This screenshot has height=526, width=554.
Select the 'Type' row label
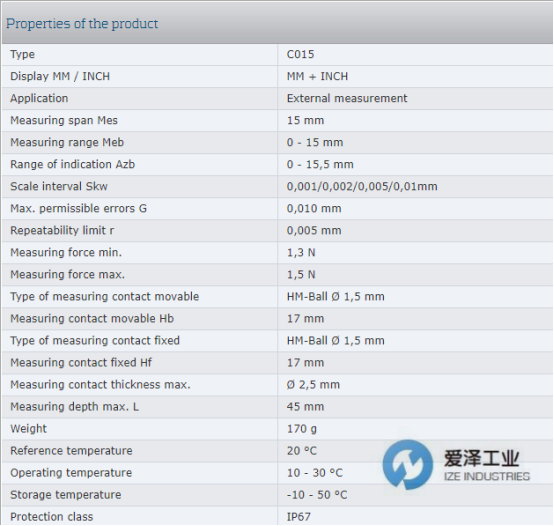coord(22,54)
